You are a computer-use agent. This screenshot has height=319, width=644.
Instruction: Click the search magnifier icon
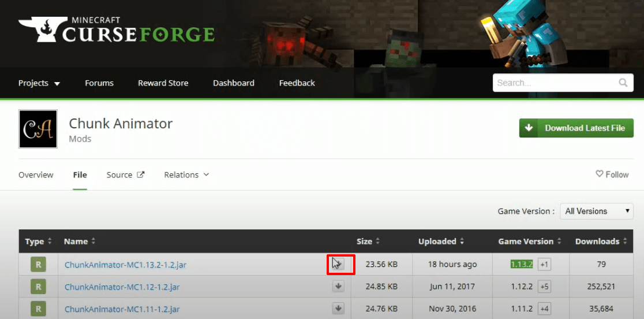tap(623, 83)
